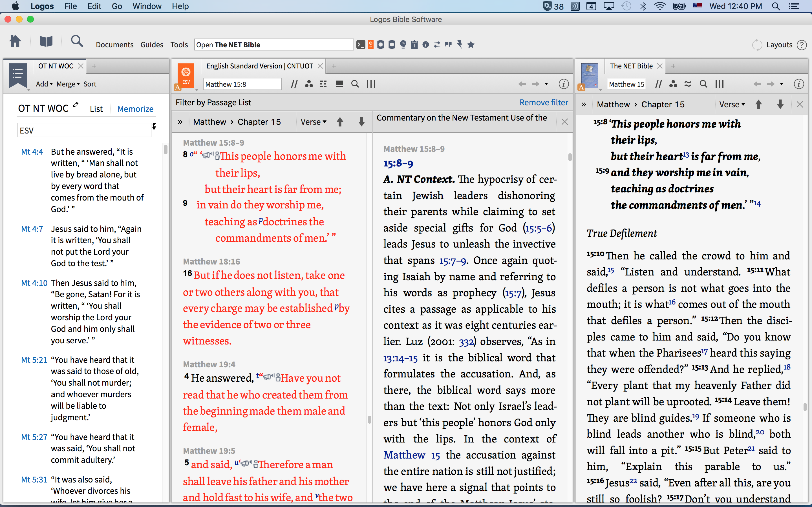Click the visual filters three-dots icon in ESV panel
The image size is (812, 507).
[x=309, y=84]
